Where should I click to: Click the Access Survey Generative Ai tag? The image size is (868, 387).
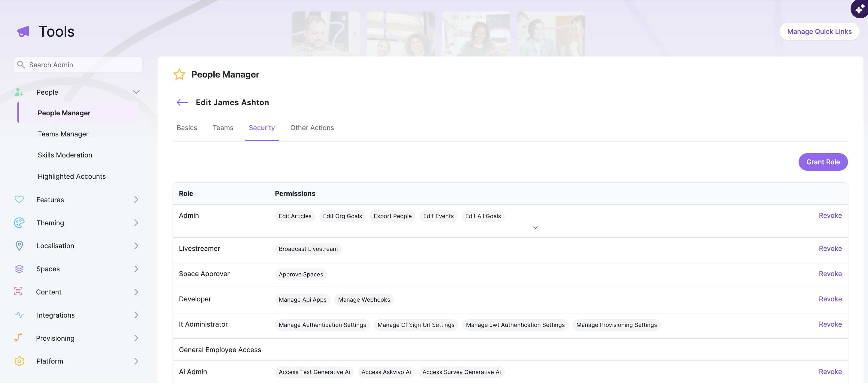pyautogui.click(x=461, y=372)
